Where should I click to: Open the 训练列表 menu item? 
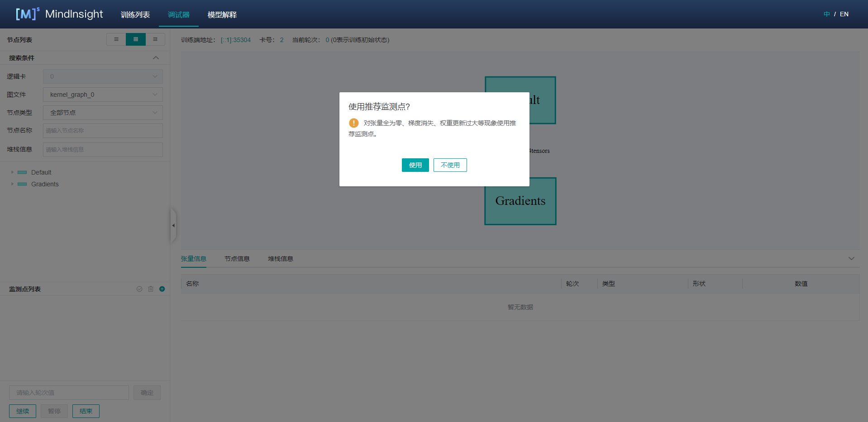pos(135,15)
